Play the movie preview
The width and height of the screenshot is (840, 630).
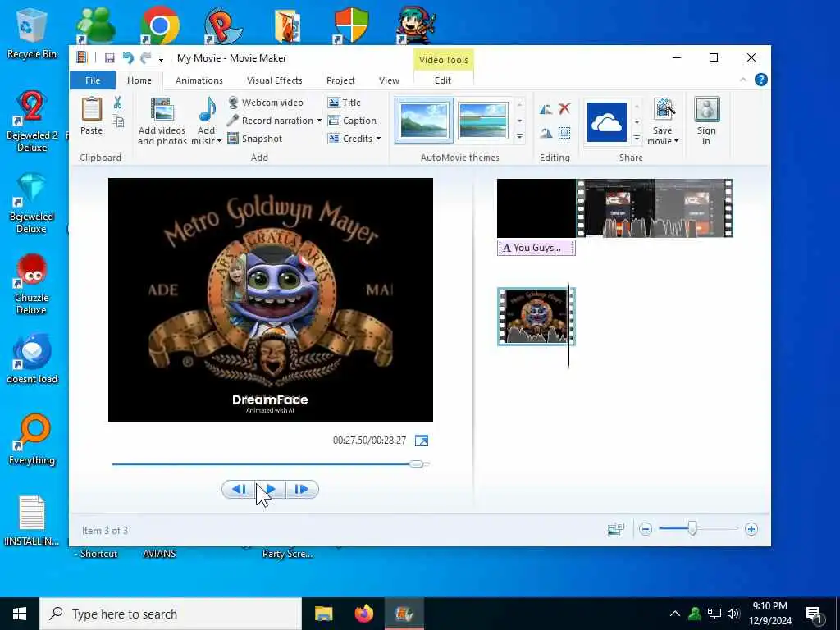tap(271, 489)
